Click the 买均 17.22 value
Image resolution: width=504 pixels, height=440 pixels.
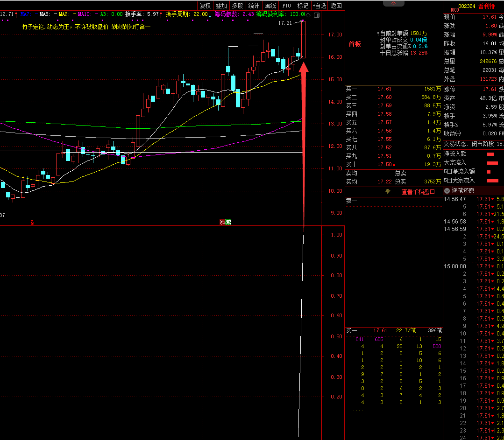[x=384, y=182]
